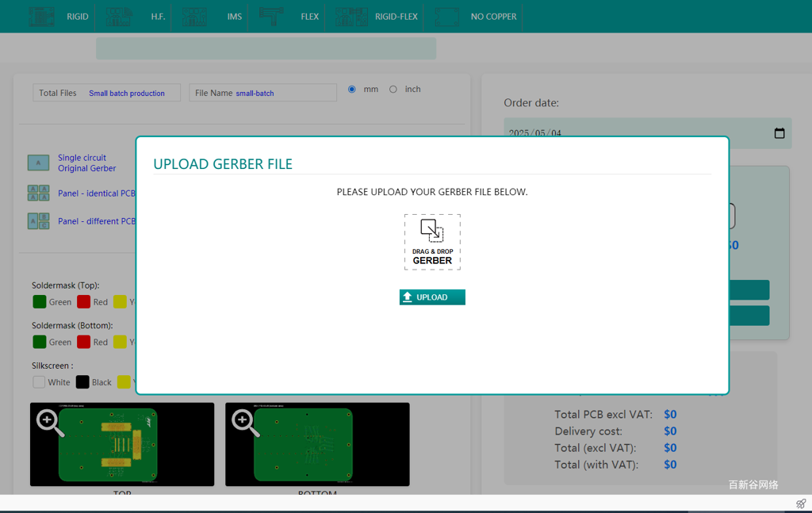
Task: Select the inch unit radio button
Action: [x=393, y=90]
